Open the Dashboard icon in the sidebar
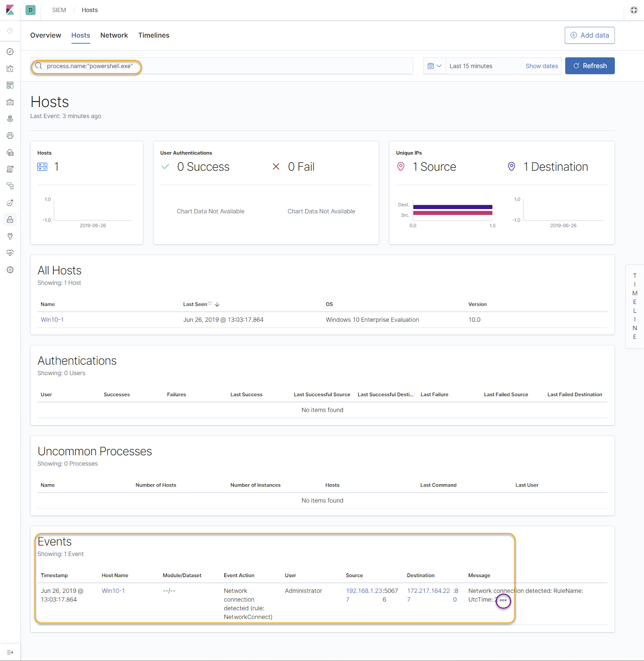644x661 pixels. coord(10,85)
